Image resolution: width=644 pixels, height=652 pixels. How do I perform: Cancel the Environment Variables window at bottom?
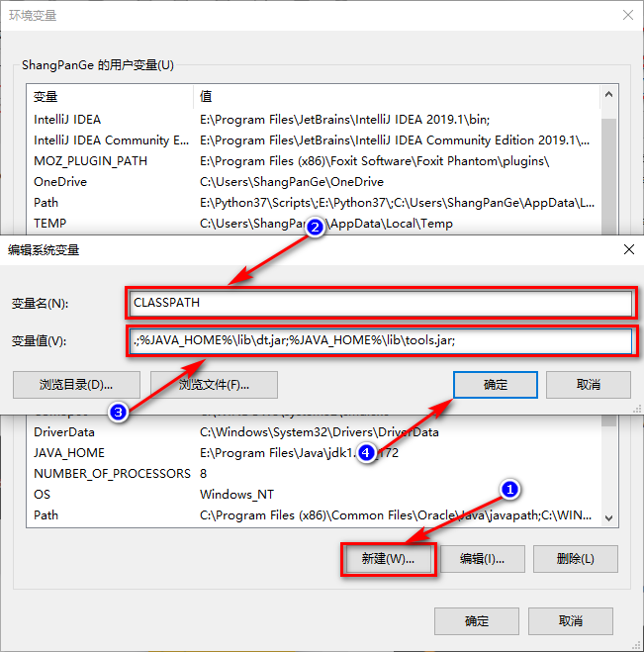pyautogui.click(x=571, y=621)
